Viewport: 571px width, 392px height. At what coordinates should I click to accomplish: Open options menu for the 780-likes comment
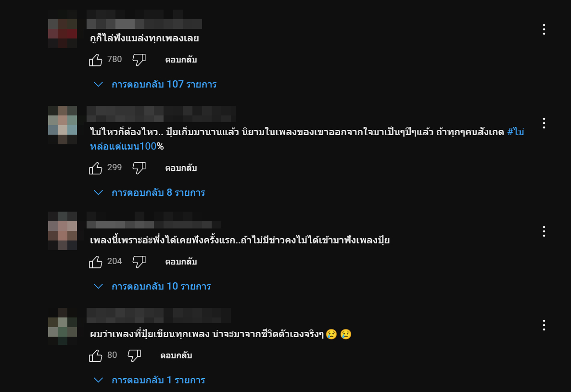[x=544, y=29]
